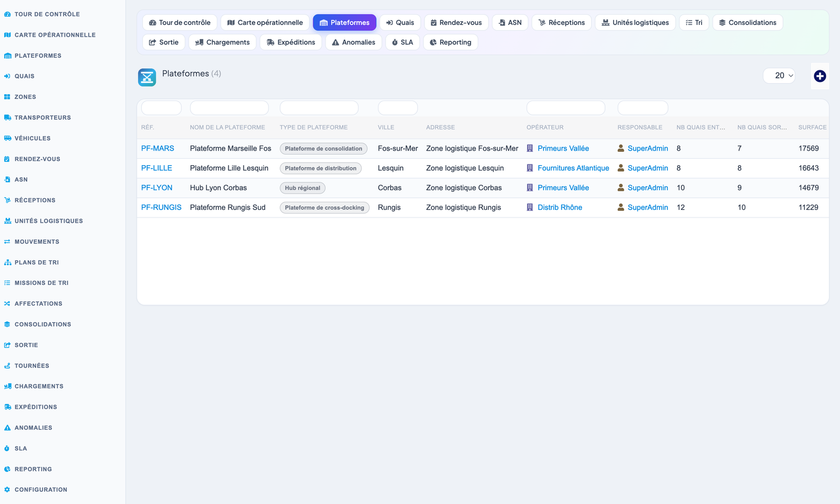This screenshot has width=840, height=504.
Task: Click the Quais sidebar icon
Action: click(8, 76)
